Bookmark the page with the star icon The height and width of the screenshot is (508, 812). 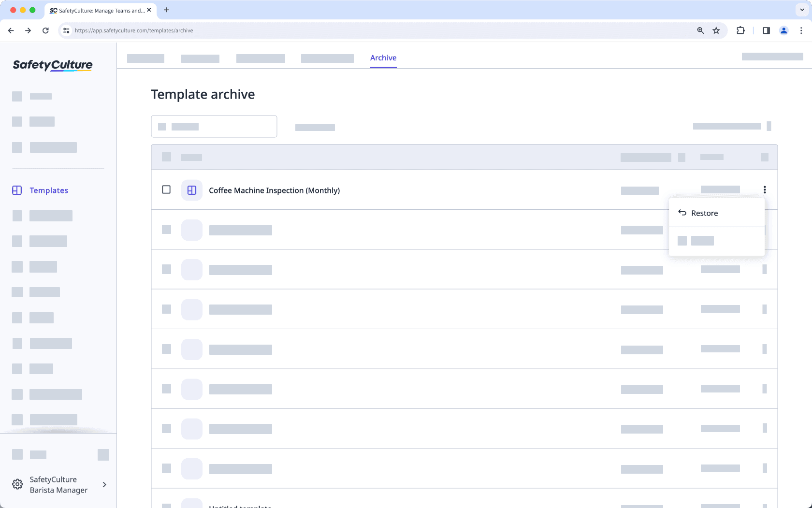(x=716, y=30)
